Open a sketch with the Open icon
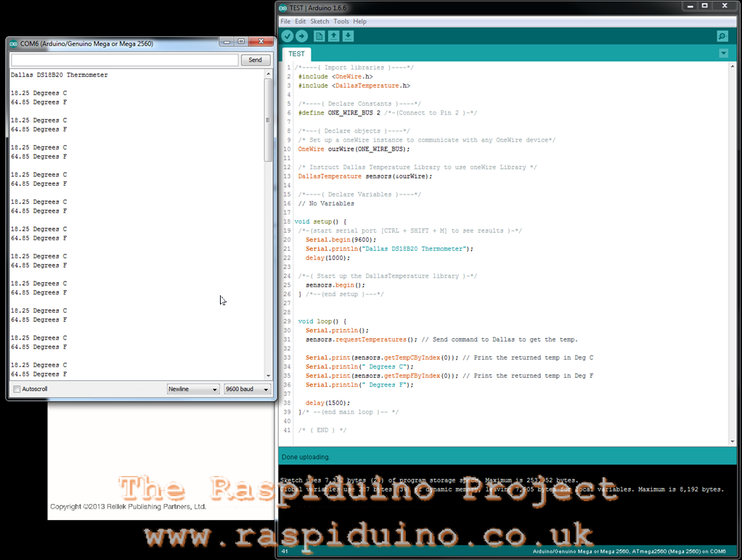The height and width of the screenshot is (560, 742). (334, 36)
